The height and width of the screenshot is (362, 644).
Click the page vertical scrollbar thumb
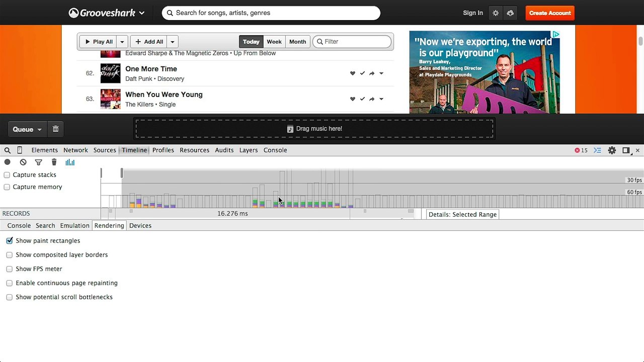640,41
